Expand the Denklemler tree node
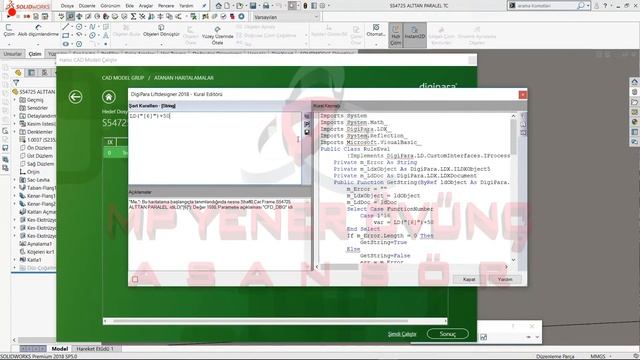 [15, 132]
